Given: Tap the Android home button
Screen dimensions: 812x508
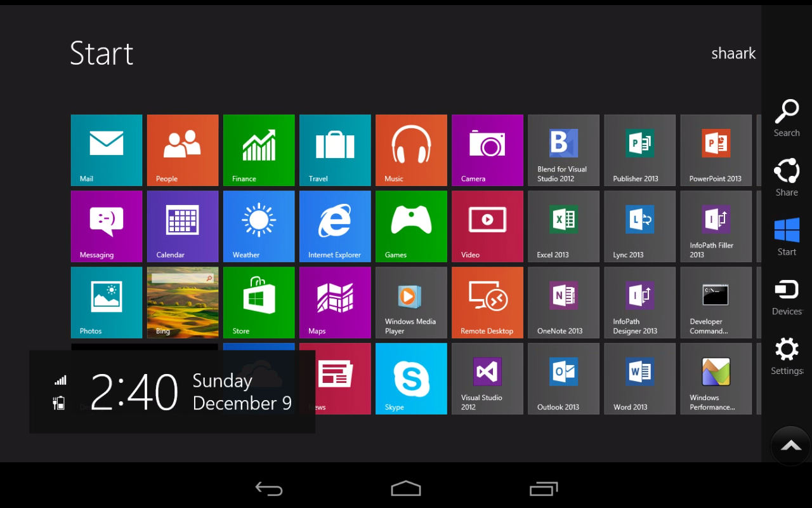Looking at the screenshot, I should tap(405, 489).
